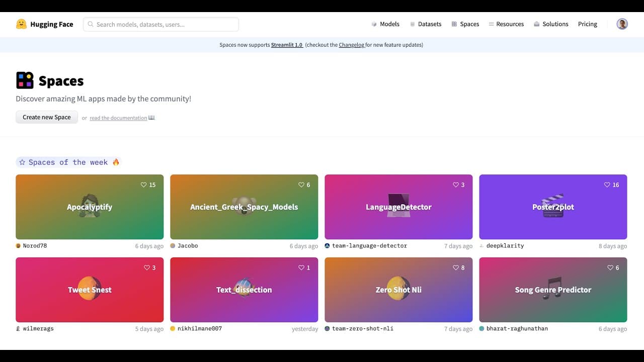Click the star icon beside Spaces of the week
This screenshot has width=644, height=362.
pyautogui.click(x=22, y=162)
